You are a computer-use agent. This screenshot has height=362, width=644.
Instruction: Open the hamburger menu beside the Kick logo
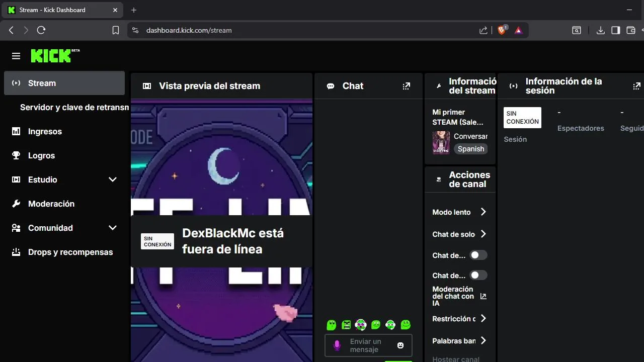16,56
